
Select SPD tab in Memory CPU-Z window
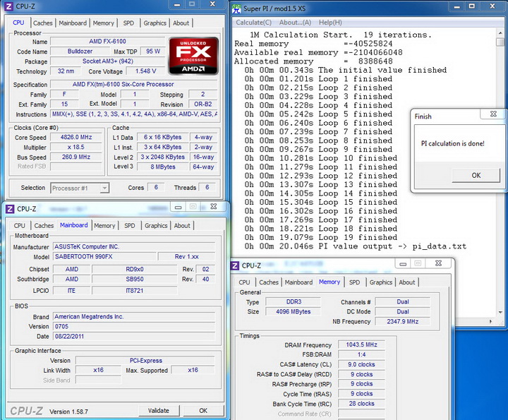(354, 282)
